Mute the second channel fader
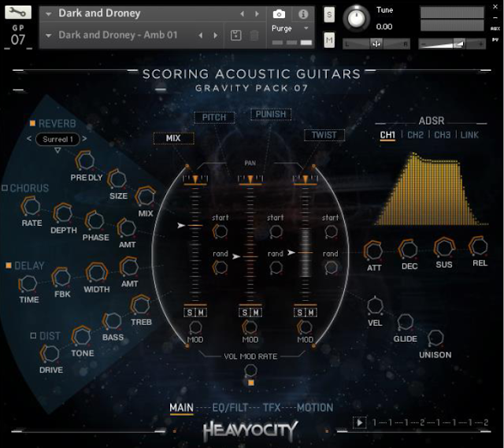504x448 pixels. 256,313
